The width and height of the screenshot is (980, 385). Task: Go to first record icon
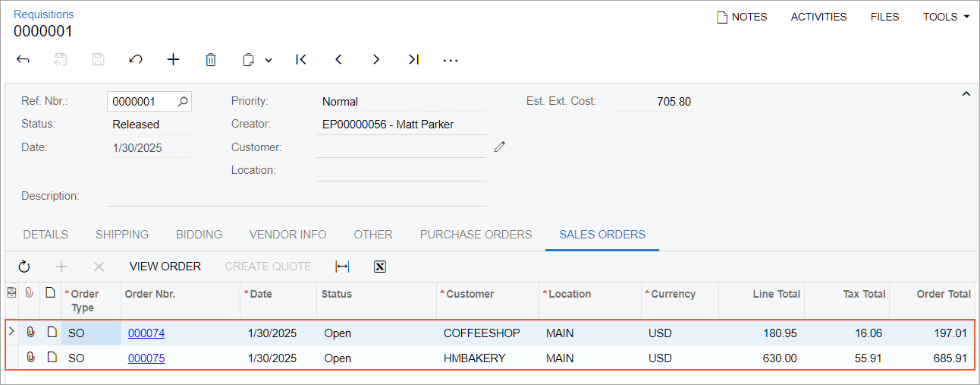click(x=301, y=59)
